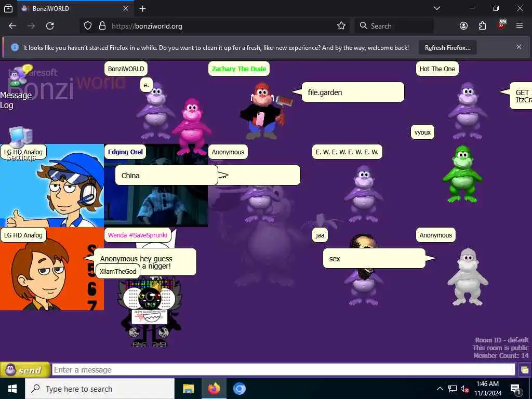Click the Room ID - default text
Viewport: 532px width, 399px height.
point(502,340)
